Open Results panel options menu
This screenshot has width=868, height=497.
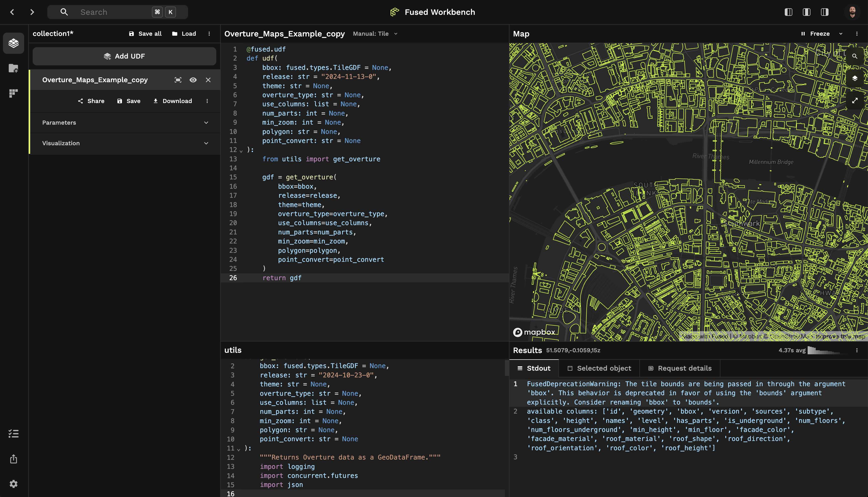[857, 350]
